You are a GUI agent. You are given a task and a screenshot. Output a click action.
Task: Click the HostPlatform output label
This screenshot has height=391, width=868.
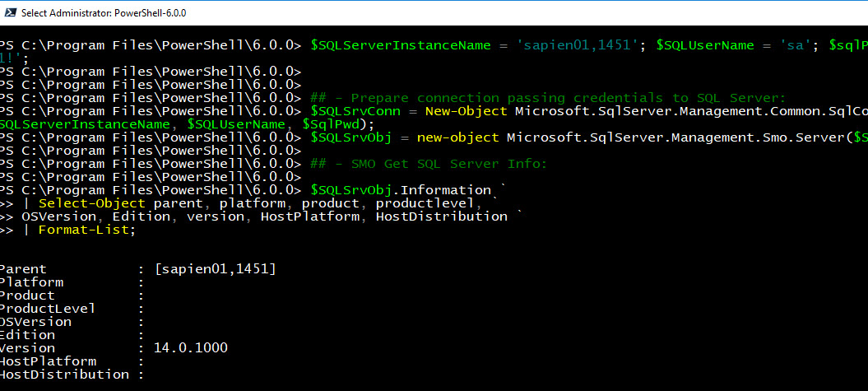(48, 361)
